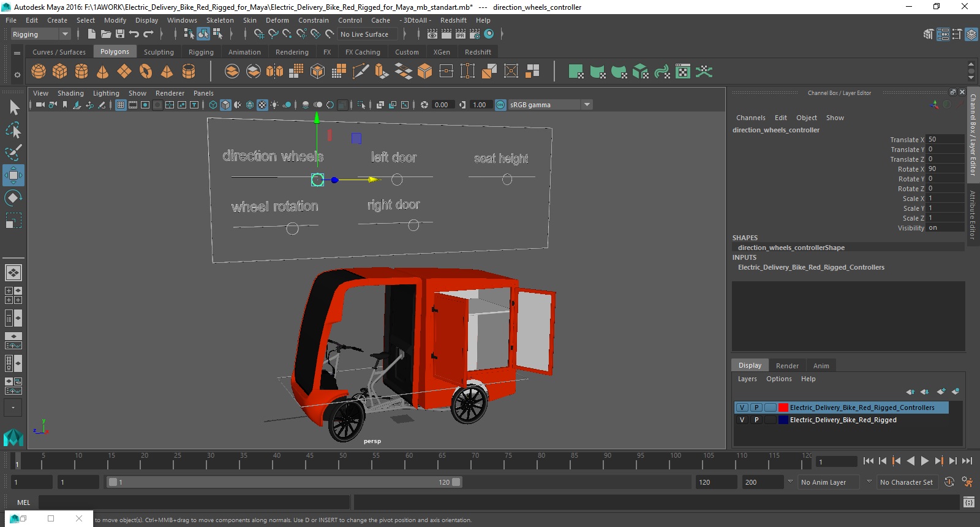980x527 pixels.
Task: Toggle playback P of Controllers layer
Action: tap(756, 408)
